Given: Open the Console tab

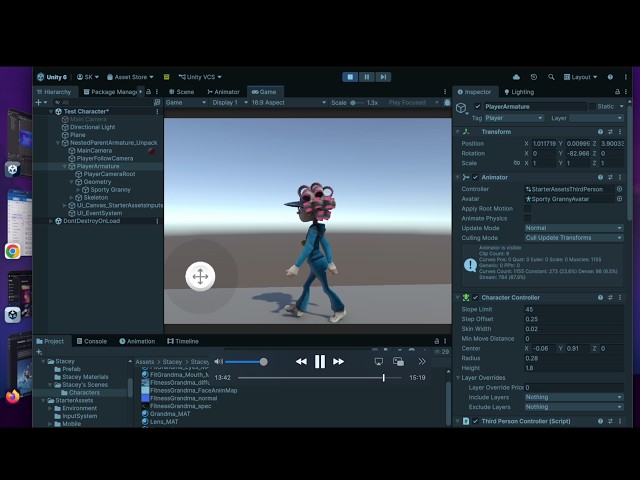Looking at the screenshot, I should tap(92, 341).
